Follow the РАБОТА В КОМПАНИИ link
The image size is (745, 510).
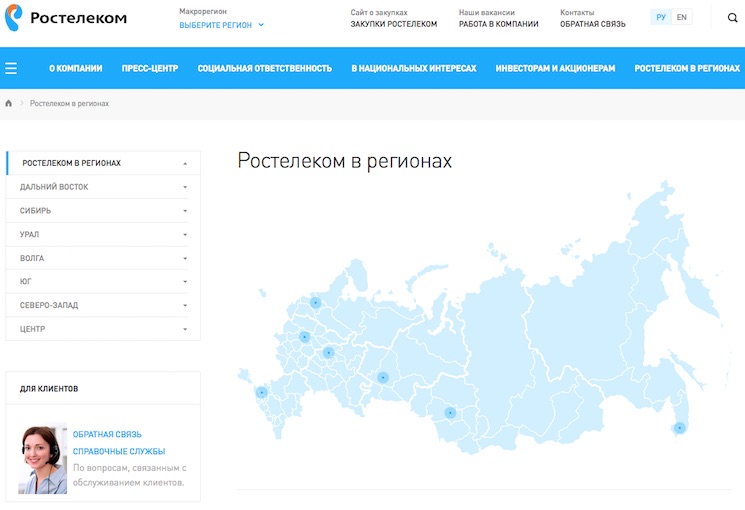pyautogui.click(x=498, y=24)
